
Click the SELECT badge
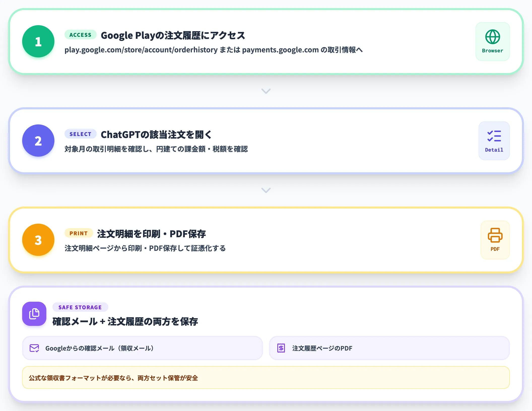click(x=80, y=134)
